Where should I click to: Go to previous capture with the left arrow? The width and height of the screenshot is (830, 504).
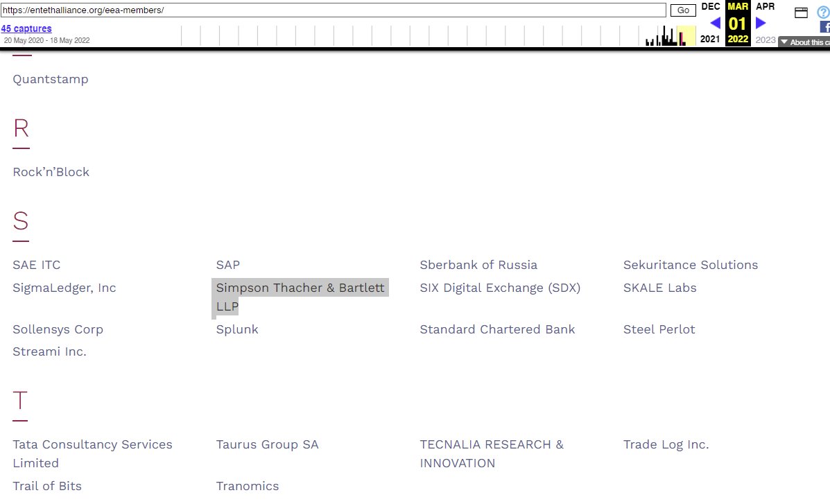click(x=715, y=23)
